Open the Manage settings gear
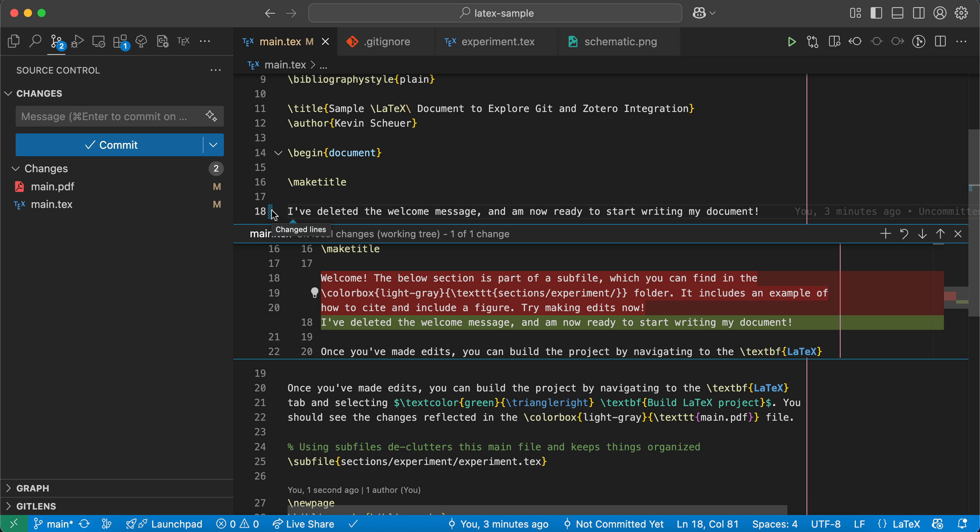980x532 pixels. [x=961, y=13]
